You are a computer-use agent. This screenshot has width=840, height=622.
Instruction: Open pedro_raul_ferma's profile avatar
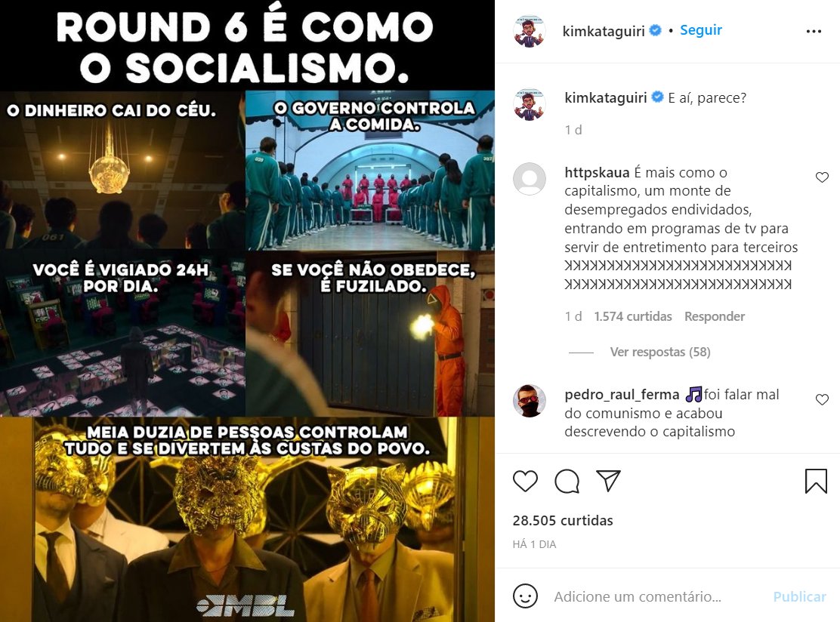(x=530, y=400)
